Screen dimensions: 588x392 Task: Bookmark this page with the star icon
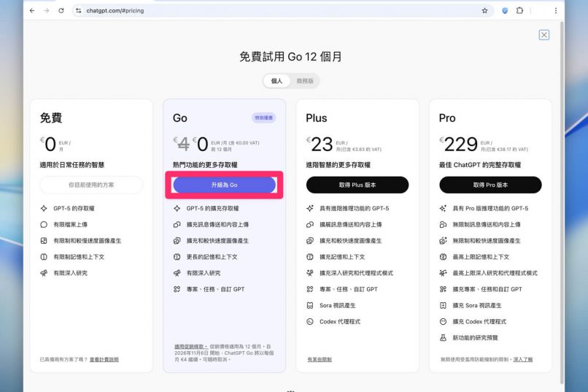pos(484,11)
